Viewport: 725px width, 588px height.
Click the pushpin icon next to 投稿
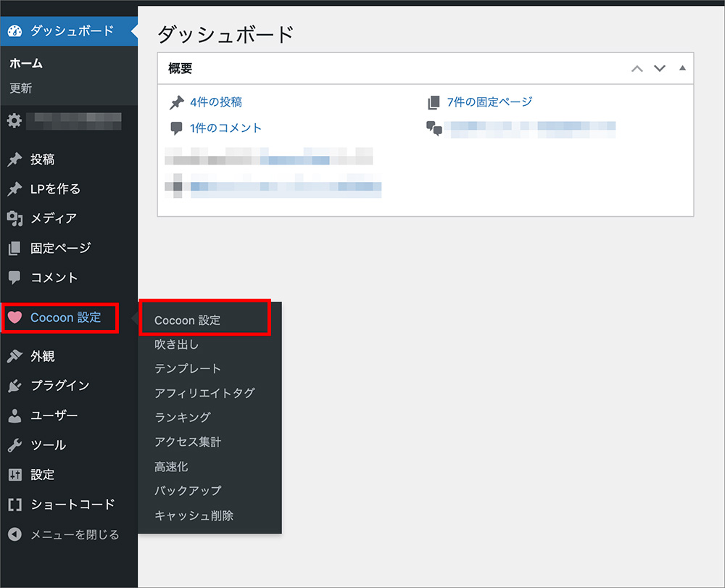[x=14, y=160]
